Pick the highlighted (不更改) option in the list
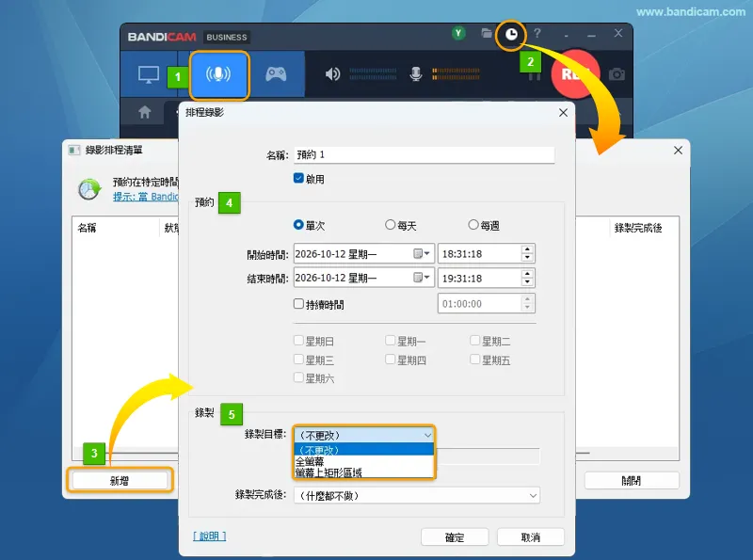 point(363,450)
